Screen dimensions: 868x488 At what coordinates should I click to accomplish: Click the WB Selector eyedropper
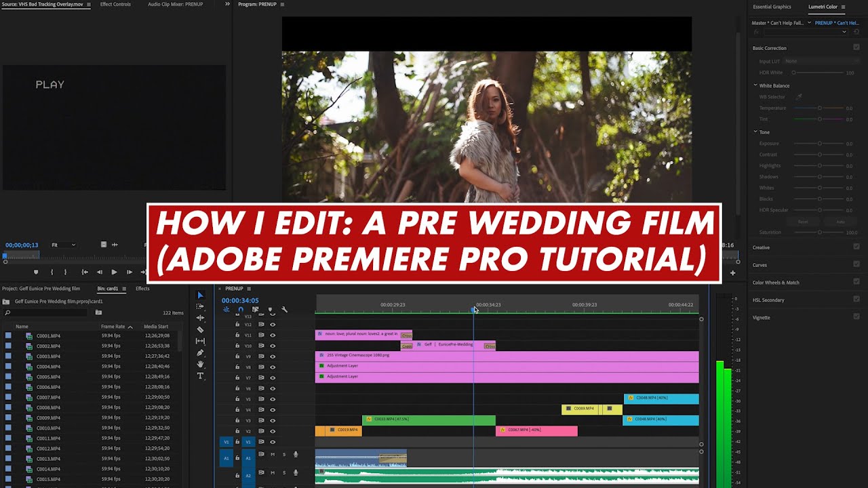point(799,97)
